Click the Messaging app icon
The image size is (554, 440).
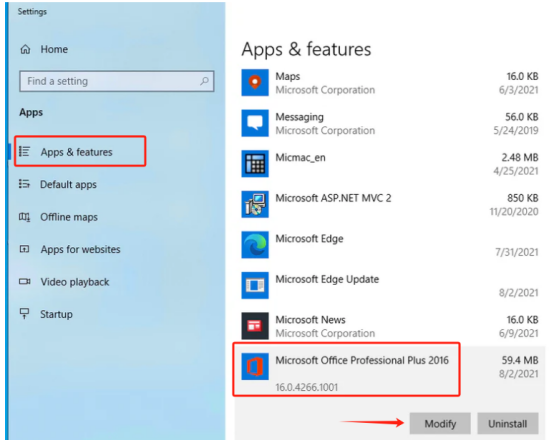(x=255, y=123)
